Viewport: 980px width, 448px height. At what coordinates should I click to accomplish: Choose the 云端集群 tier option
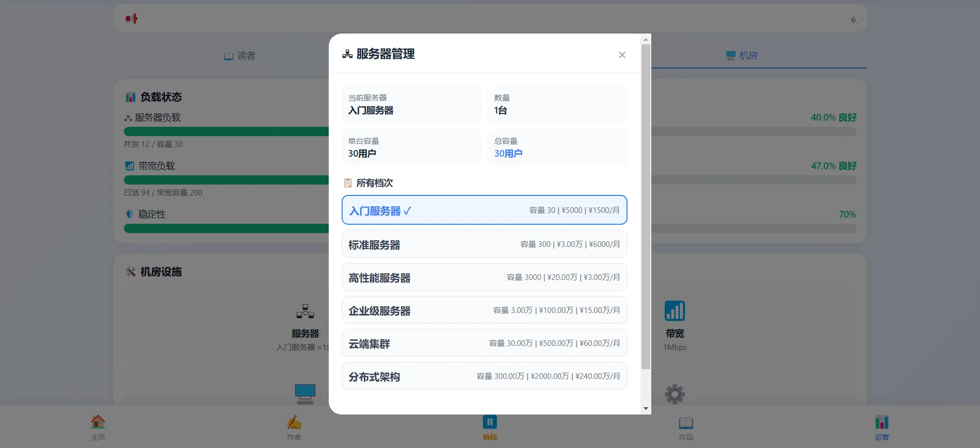[x=485, y=343]
